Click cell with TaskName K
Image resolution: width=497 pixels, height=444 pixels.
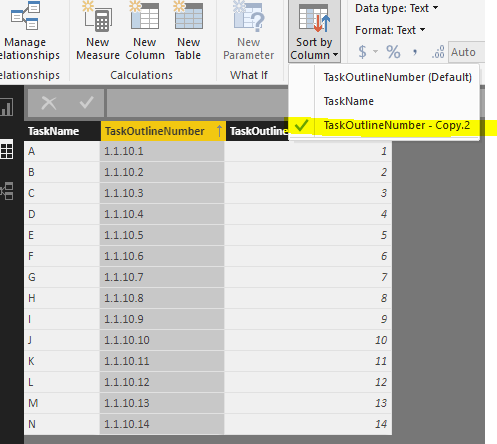pos(62,361)
